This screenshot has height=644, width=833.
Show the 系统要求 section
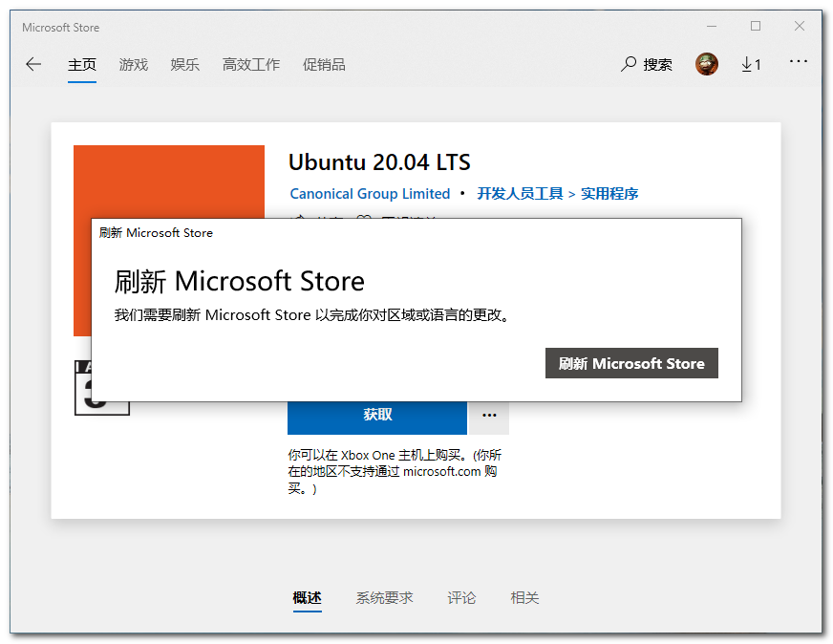tap(384, 598)
